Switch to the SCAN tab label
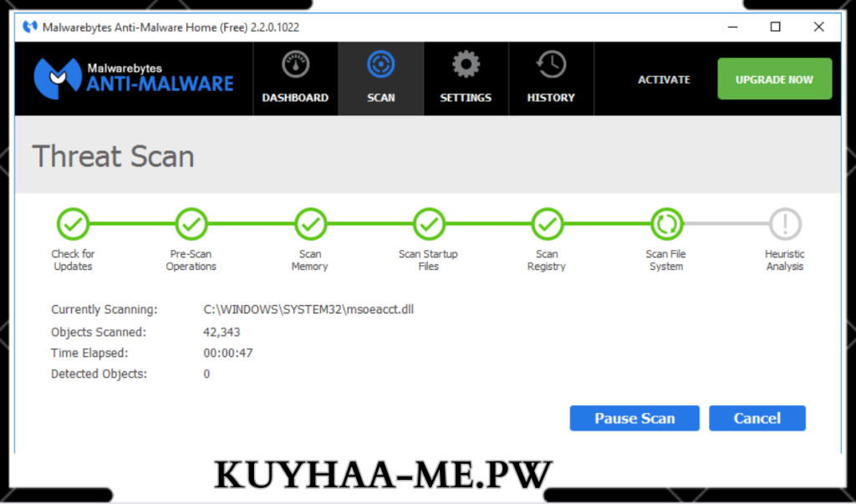This screenshot has width=856, height=504. (x=380, y=98)
